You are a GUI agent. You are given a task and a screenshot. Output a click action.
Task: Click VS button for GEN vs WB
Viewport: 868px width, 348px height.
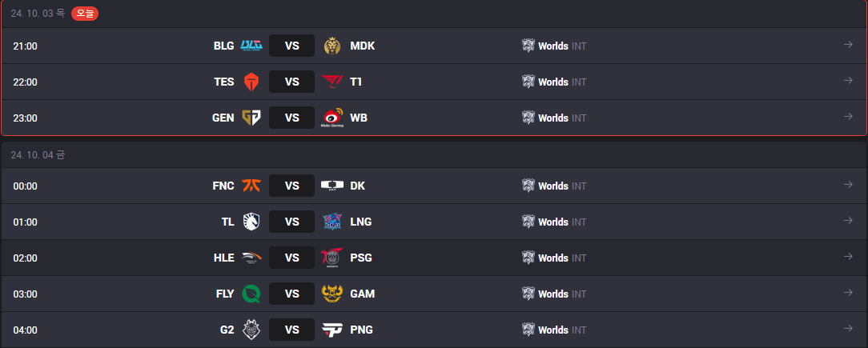[291, 118]
